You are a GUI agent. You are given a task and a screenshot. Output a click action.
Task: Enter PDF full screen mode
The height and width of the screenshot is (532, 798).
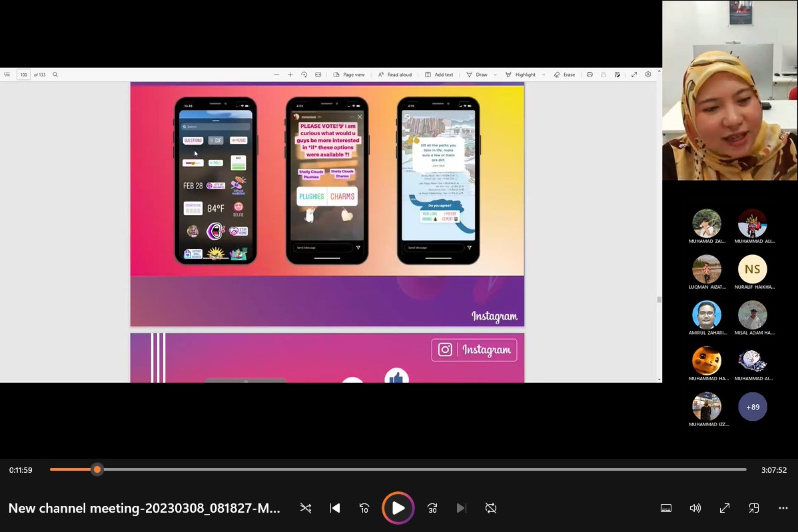tap(634, 75)
